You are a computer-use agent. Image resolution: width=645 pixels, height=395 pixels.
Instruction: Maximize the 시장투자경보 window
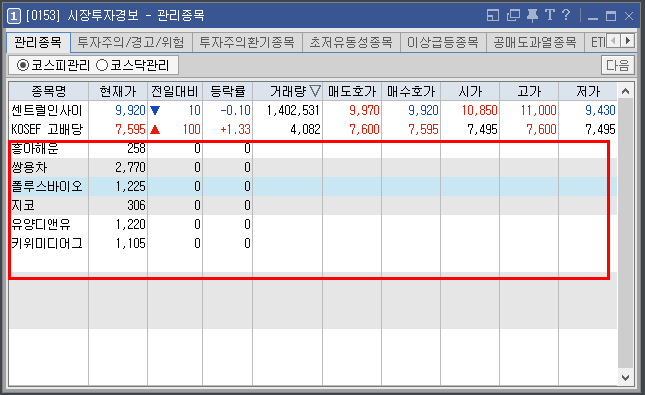(x=611, y=16)
